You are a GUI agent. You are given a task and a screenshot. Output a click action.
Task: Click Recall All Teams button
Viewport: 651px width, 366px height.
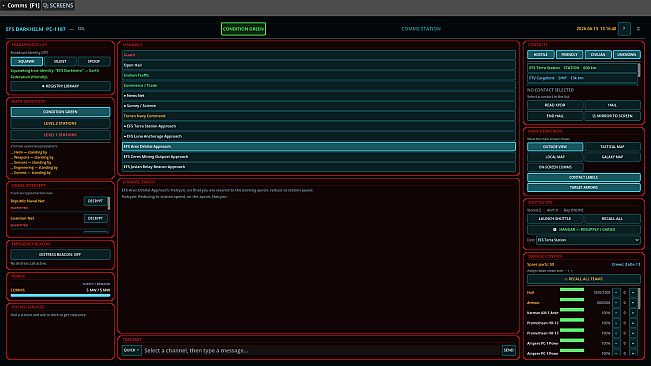[583, 279]
